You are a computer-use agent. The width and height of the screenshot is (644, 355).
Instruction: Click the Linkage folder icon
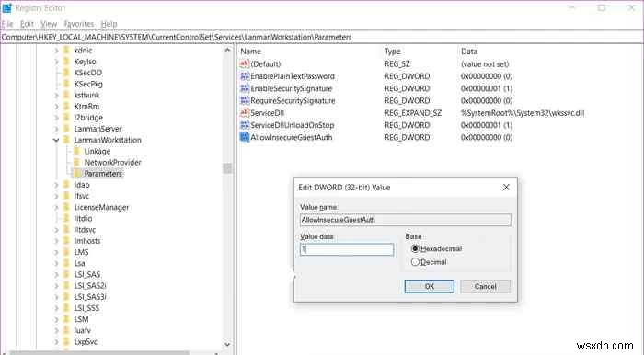[x=76, y=151]
